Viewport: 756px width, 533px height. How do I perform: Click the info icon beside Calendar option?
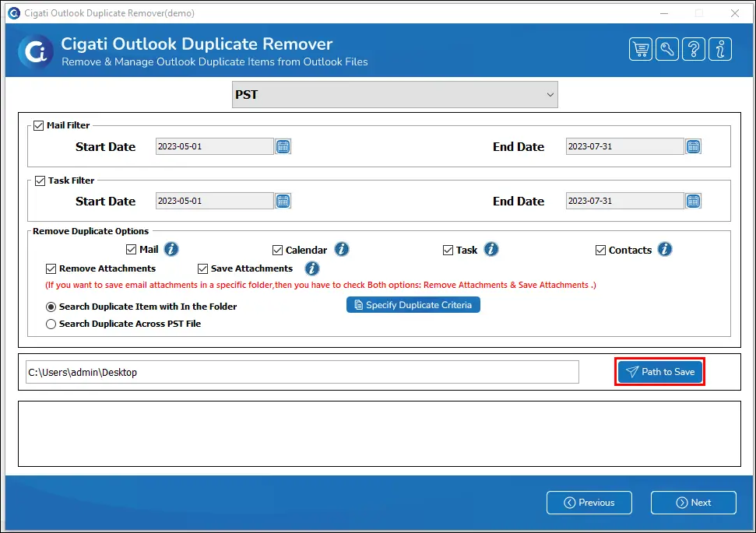(x=341, y=249)
